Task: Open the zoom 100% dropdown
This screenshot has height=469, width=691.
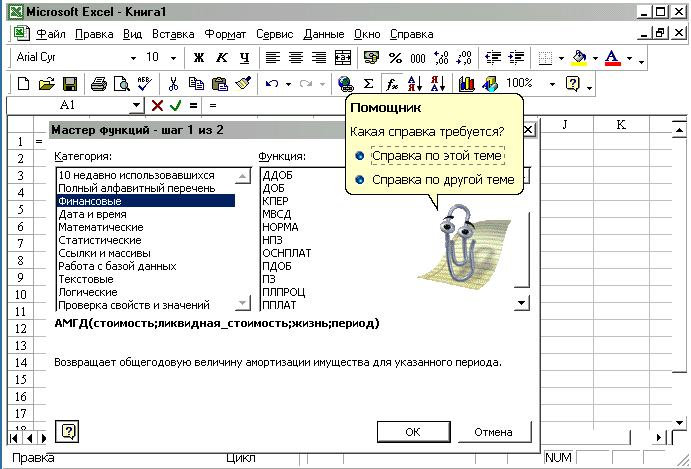Action: 552,84
